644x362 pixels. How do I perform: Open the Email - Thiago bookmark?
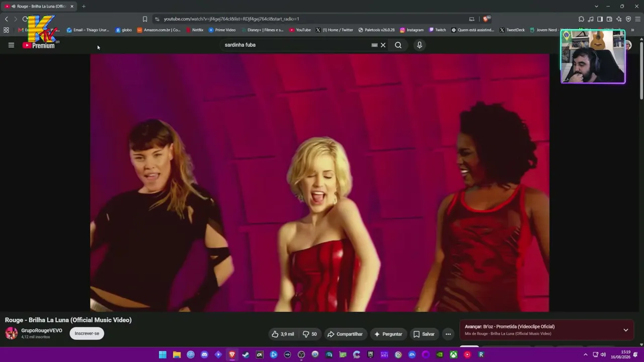[x=88, y=30]
